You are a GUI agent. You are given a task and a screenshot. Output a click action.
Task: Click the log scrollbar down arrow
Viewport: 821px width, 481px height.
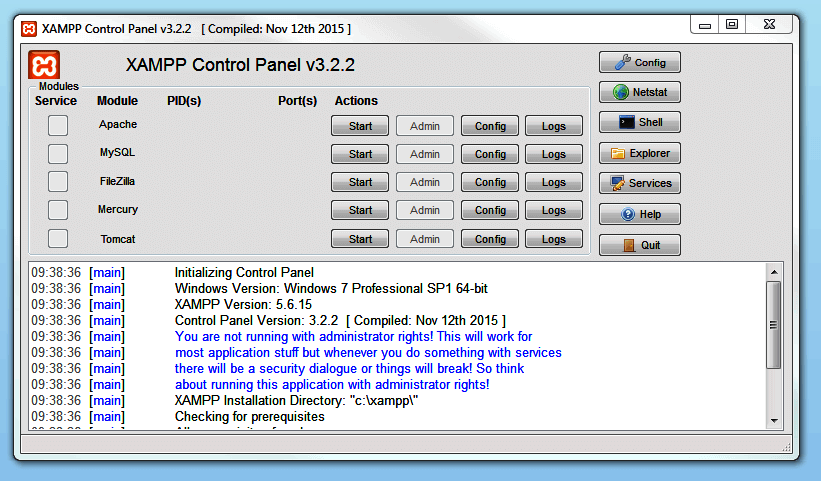click(773, 420)
